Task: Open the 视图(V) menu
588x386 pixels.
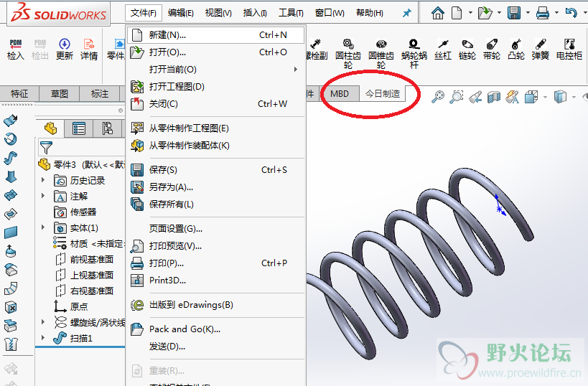Action: point(218,13)
